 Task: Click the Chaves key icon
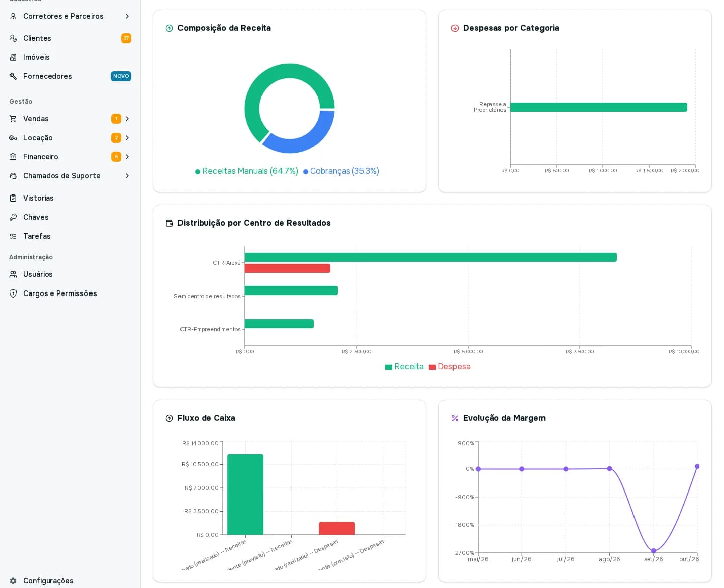(13, 217)
